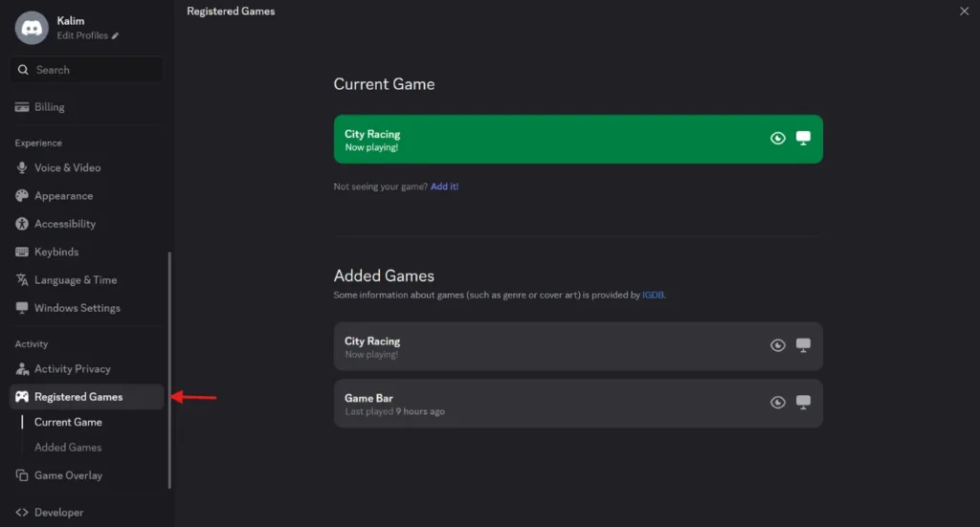
Task: Click the sidebar vertical scrollbar
Action: [x=169, y=369]
